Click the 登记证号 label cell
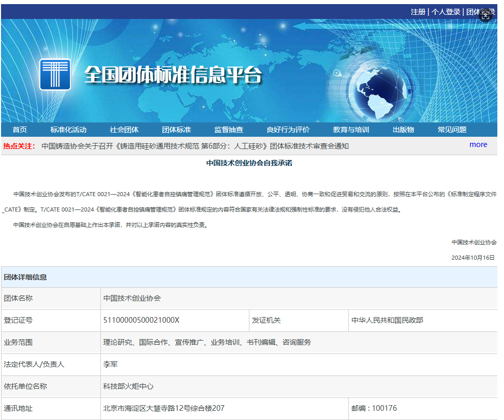 point(51,321)
